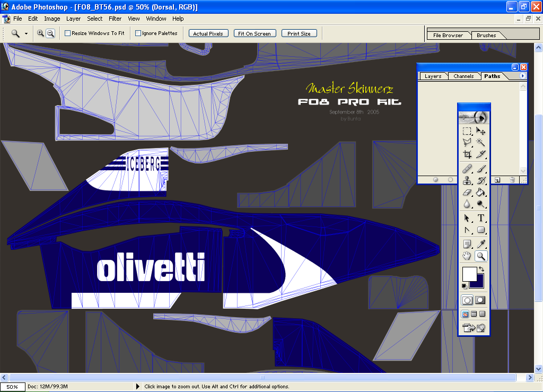
Task: Open the Brushes palette tab
Action: tap(486, 36)
